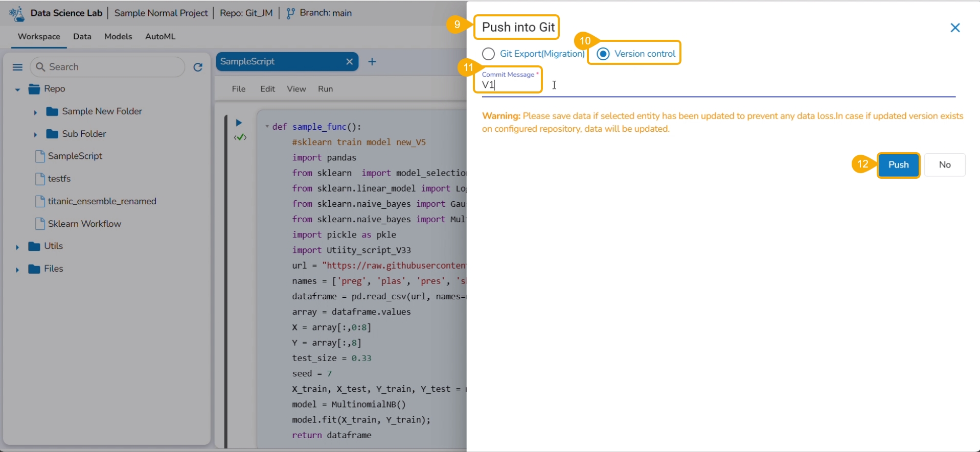This screenshot has width=980, height=452.
Task: Select the Sample New Folder label
Action: 102,111
